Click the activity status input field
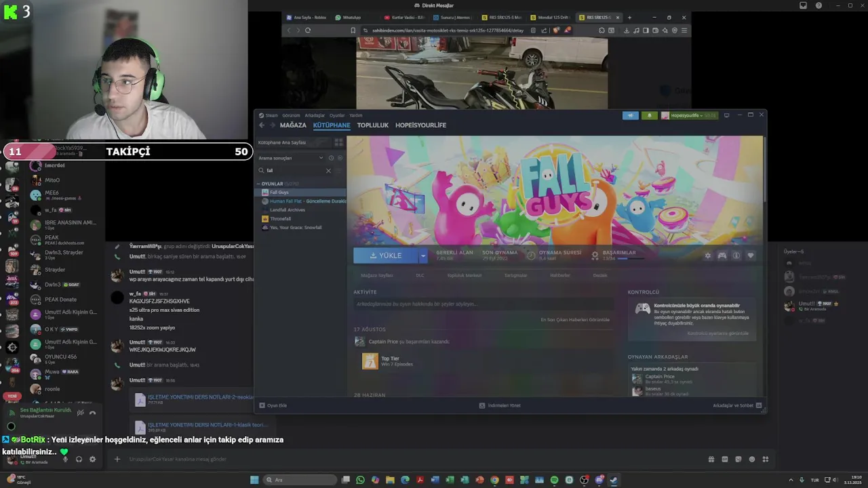Image resolution: width=868 pixels, height=488 pixels. point(482,304)
